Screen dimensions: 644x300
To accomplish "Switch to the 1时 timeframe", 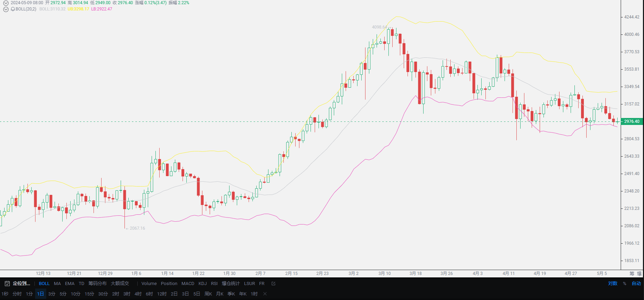I will 254,294.
